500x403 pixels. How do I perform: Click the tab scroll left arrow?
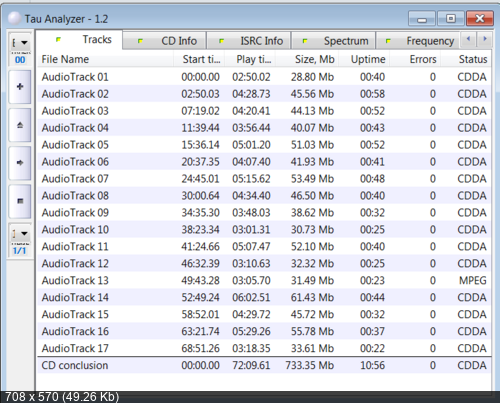(469, 39)
